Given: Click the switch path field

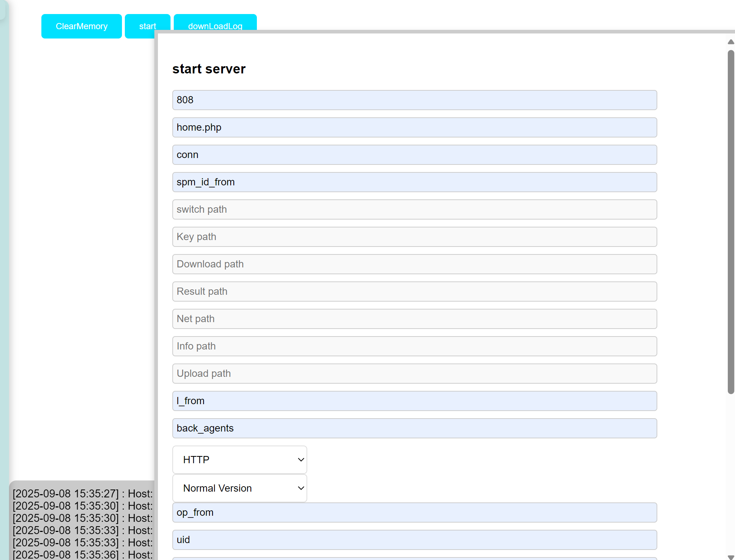Looking at the screenshot, I should click(x=414, y=209).
